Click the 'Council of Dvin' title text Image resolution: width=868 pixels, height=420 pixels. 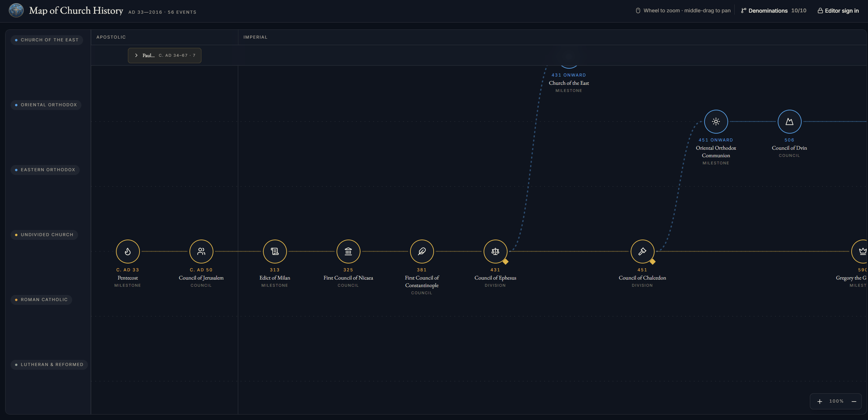pyautogui.click(x=789, y=148)
